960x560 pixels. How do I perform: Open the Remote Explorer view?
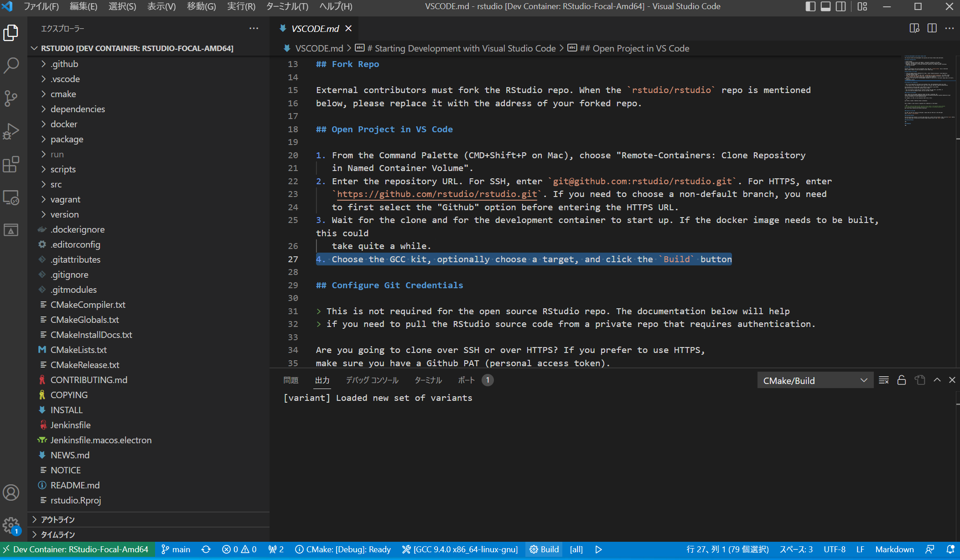coord(11,198)
